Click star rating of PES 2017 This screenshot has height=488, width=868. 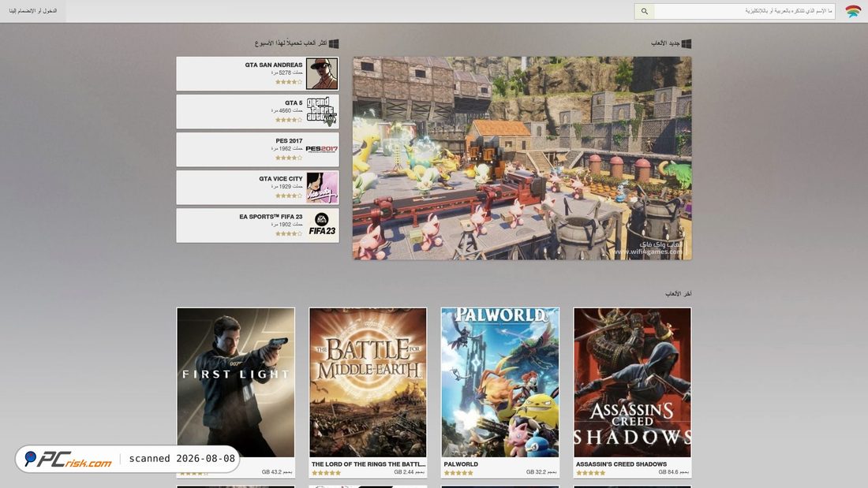point(289,158)
